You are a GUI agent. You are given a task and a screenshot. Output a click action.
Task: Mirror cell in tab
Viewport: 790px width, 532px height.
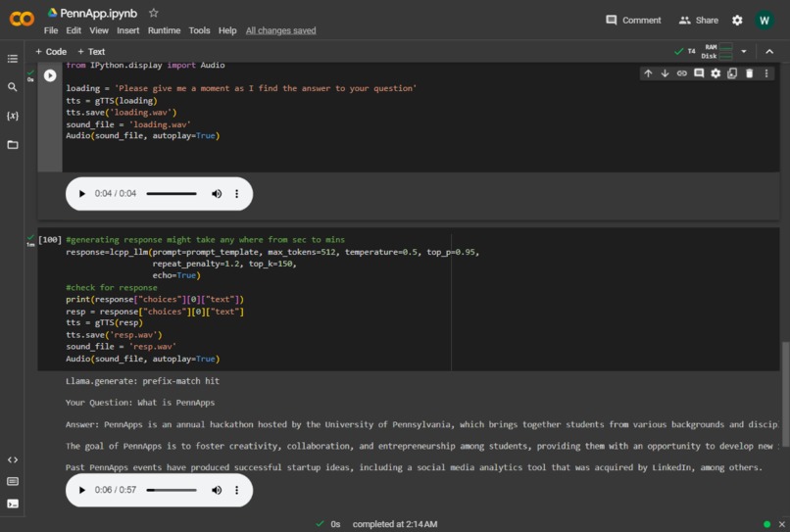[732, 73]
